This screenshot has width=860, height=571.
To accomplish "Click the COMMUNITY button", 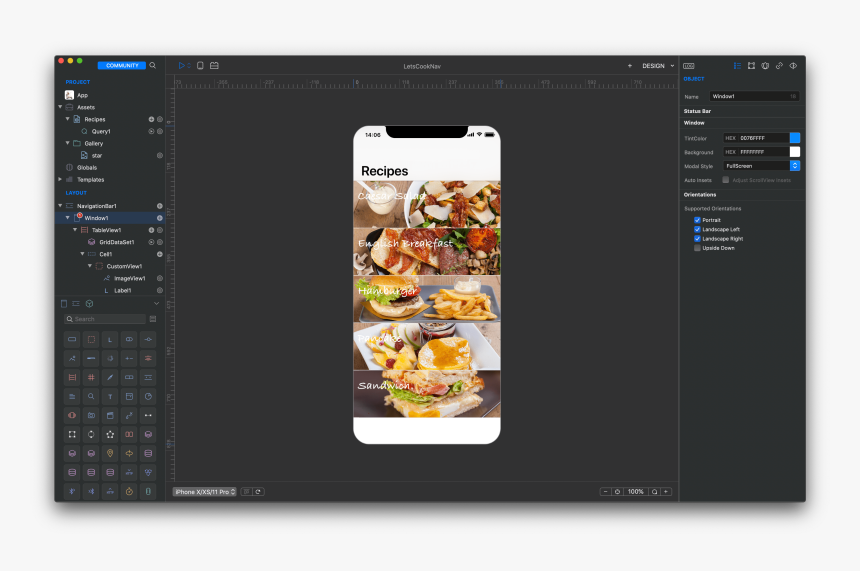I will [122, 65].
